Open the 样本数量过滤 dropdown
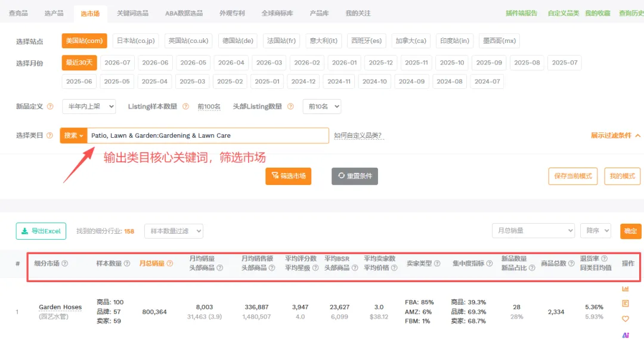644x343 pixels. click(x=174, y=231)
